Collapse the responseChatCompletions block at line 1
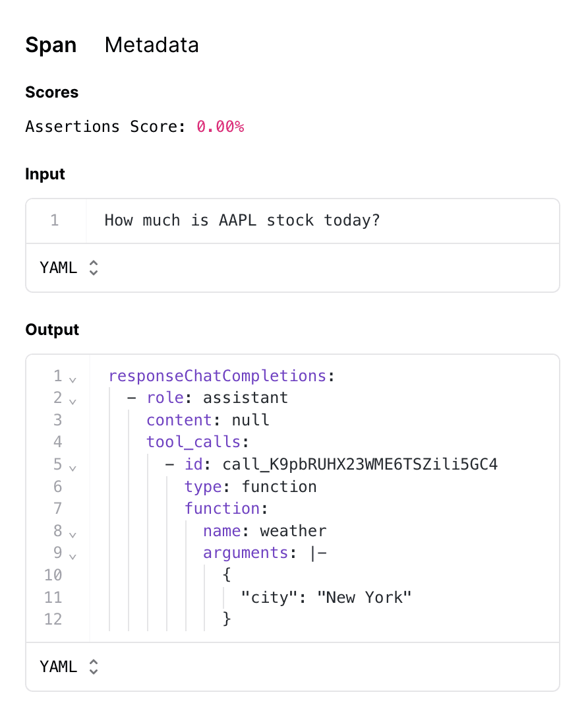This screenshot has height=711, width=588. point(73,379)
